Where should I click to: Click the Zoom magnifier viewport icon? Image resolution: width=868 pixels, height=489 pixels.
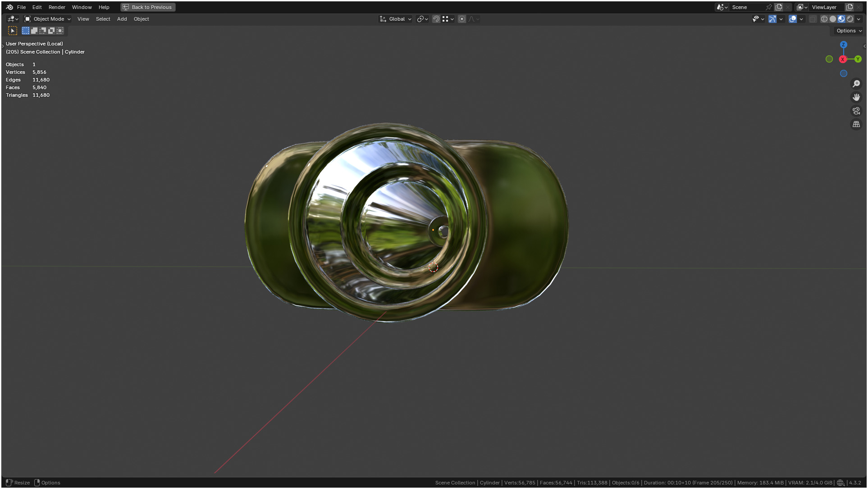point(856,84)
